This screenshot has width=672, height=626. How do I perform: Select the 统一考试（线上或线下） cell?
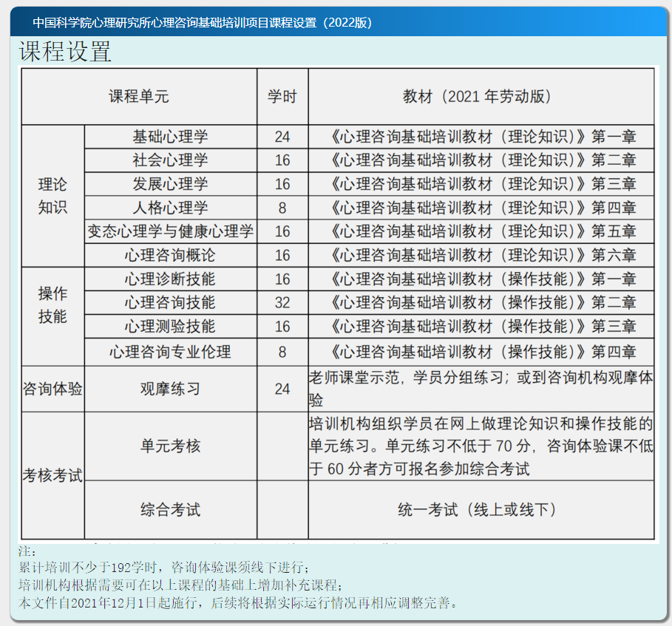click(x=481, y=509)
